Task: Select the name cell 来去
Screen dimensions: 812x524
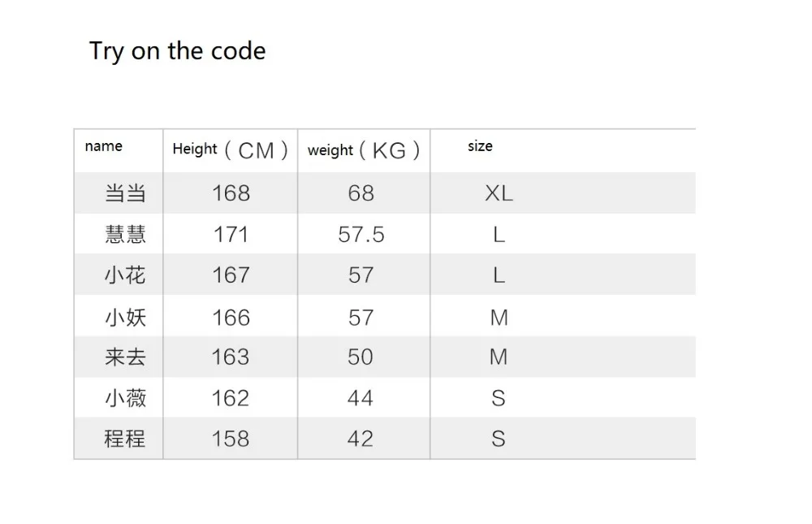Action: (x=125, y=357)
